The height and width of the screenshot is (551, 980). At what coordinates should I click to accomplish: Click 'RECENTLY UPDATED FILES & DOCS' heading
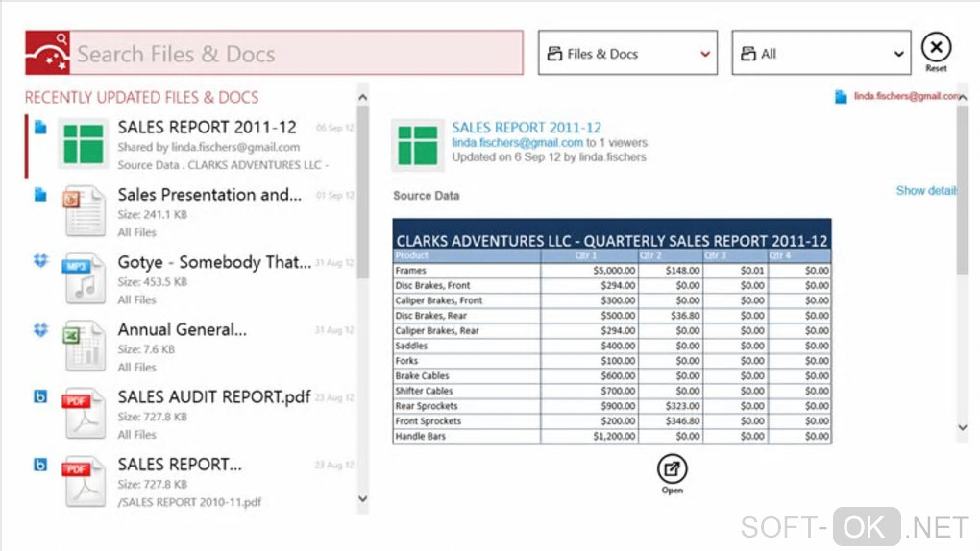(x=141, y=98)
